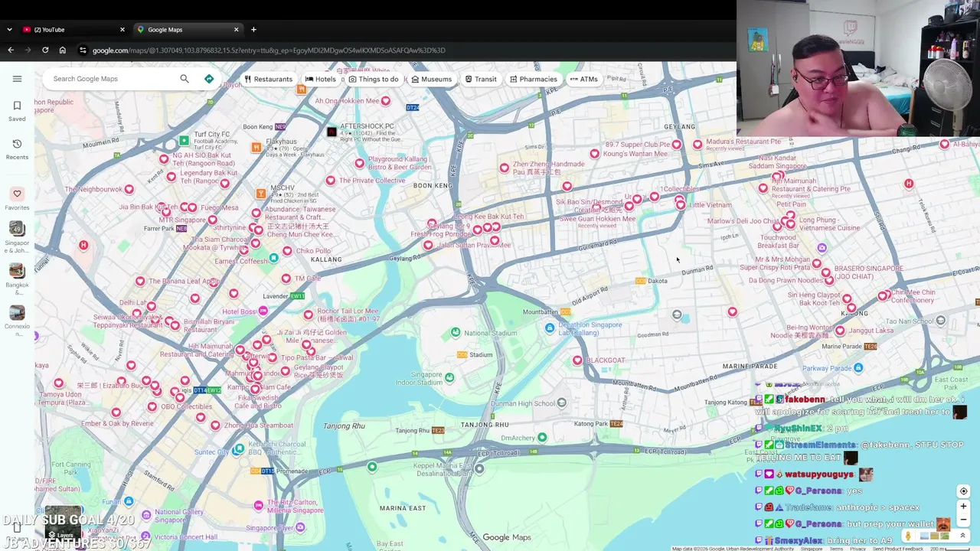This screenshot has height=551, width=980.
Task: Close the Google Maps tab
Action: tap(237, 30)
